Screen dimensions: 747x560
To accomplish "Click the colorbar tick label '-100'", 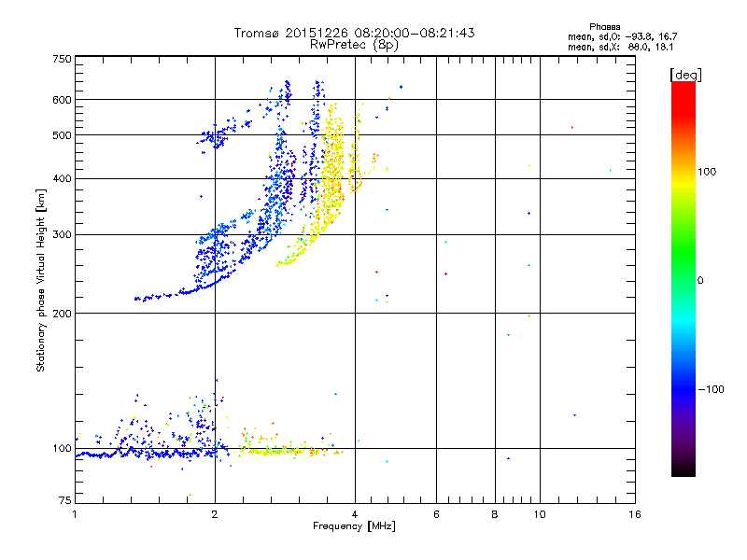I will click(x=711, y=389).
